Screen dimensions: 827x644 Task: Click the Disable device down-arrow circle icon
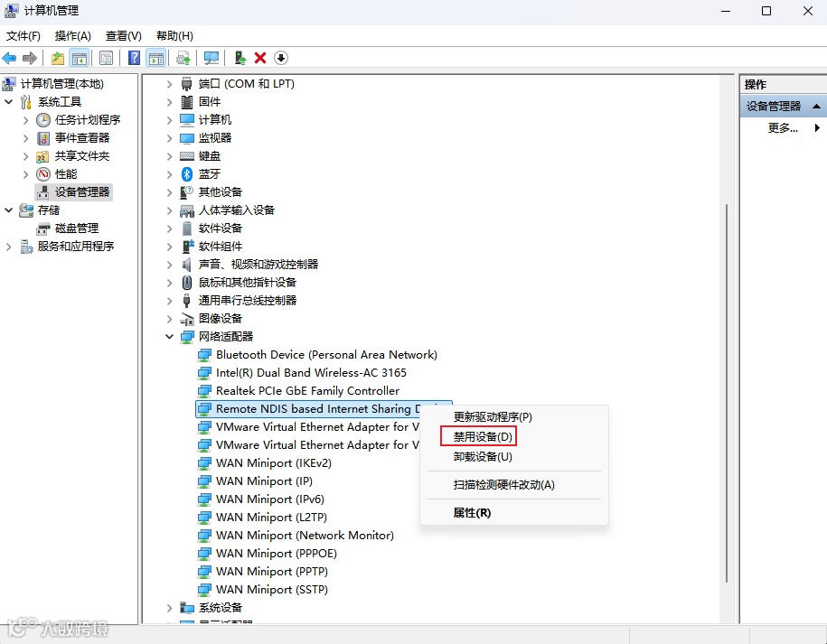(281, 58)
